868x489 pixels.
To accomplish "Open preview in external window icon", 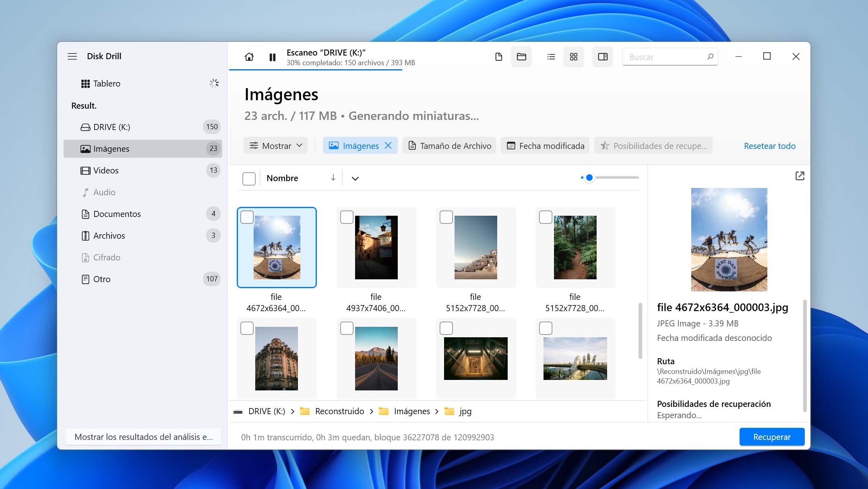I will 800,176.
